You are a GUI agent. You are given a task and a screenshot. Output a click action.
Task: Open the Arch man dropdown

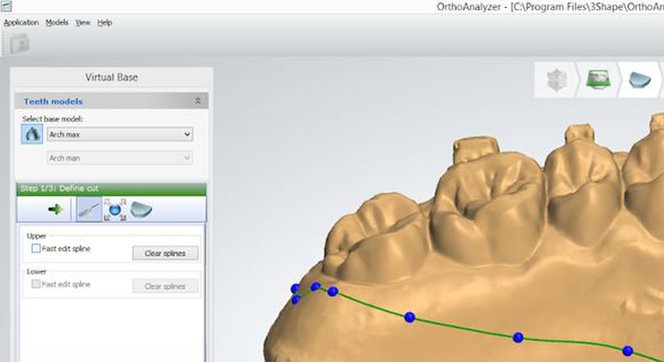(120, 158)
